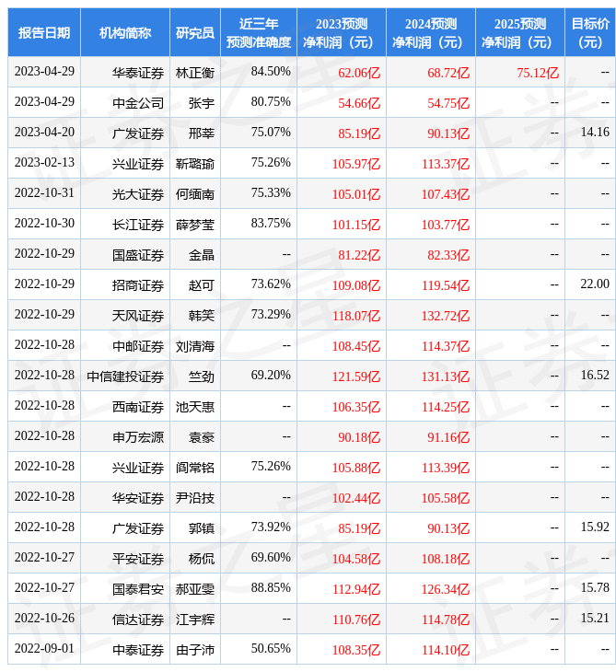Select date 2022-10-26 cell
Viewport: 616px width, 672px height.
tap(44, 618)
